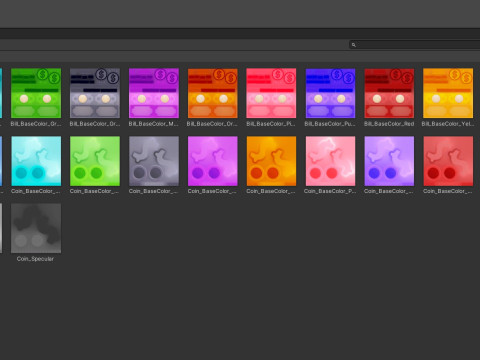Click name label under cyan coin texture

[36, 191]
